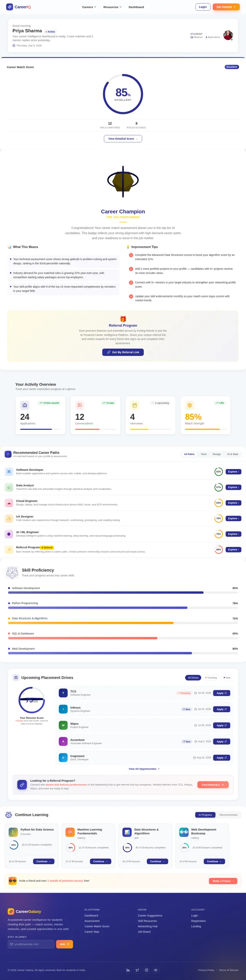Image resolution: width=246 pixels, height=980 pixels.
Task: Click the star icon beside Recommended Career Paths
Action: (x=8, y=454)
